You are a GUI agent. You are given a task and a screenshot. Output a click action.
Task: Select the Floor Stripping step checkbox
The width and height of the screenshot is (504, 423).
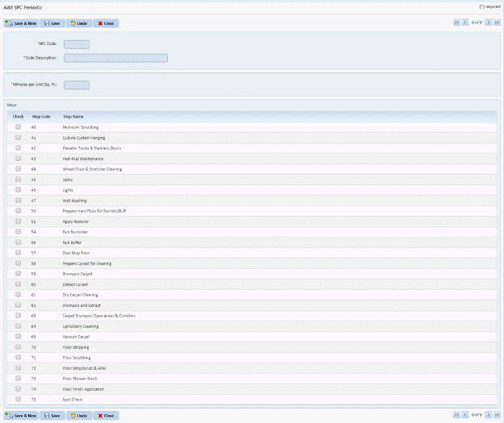18,347
